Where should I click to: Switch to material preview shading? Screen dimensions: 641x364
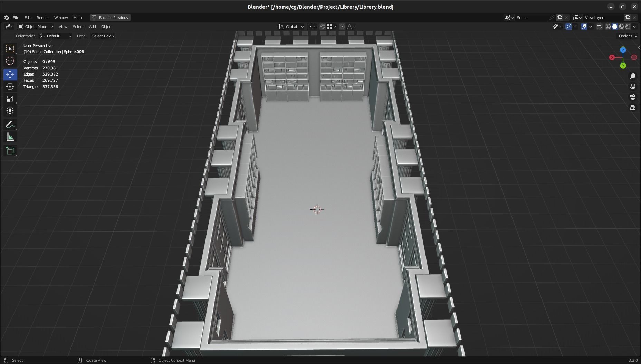pyautogui.click(x=621, y=27)
